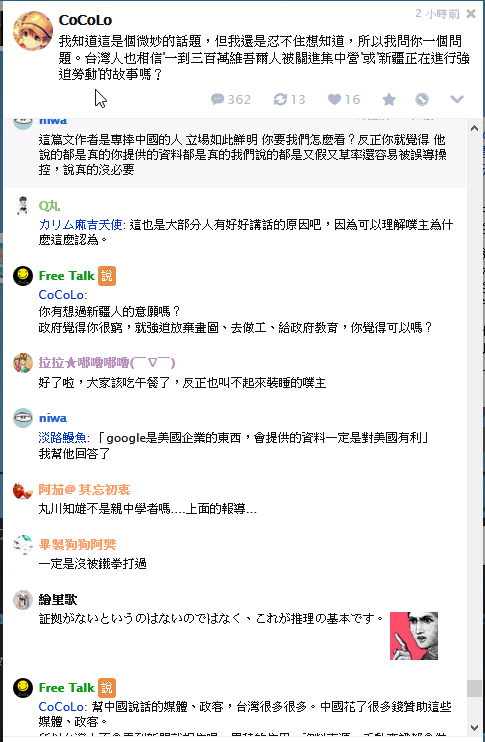Viewport: 485px width, 742px height.
Task: Click the カリム麻吉天使 mention link
Action: 80,224
